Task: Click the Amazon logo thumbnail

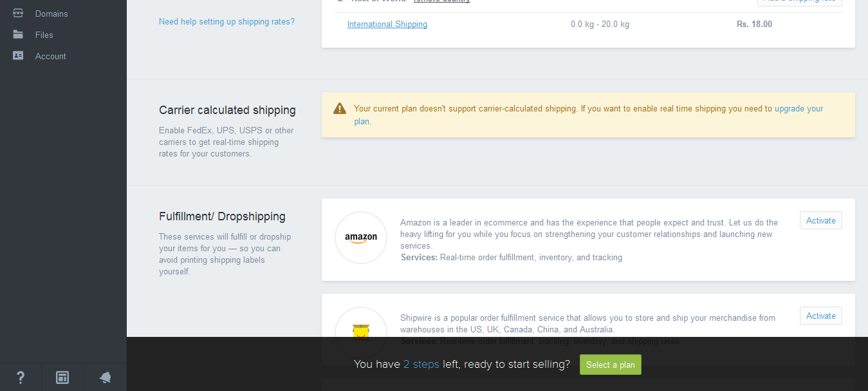Action: [x=361, y=238]
